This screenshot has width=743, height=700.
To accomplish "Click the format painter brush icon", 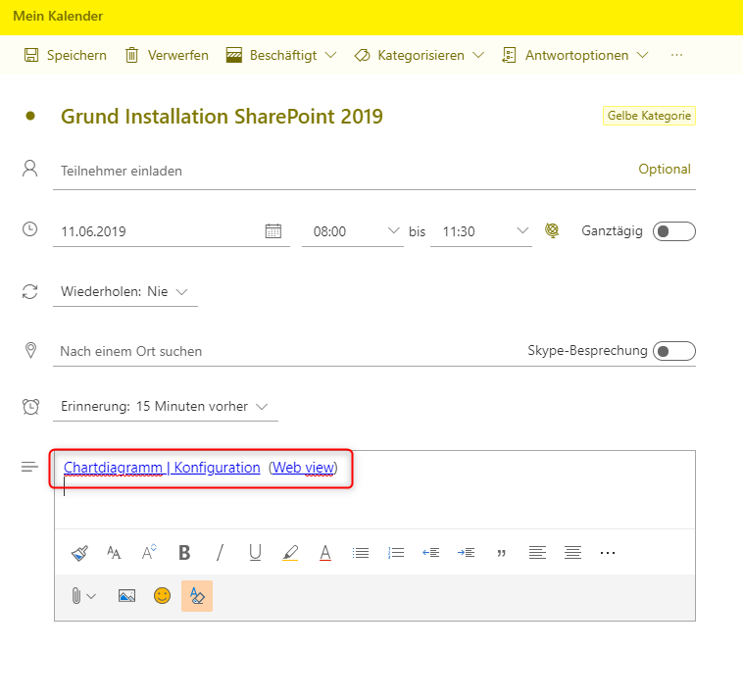I will tap(79, 553).
